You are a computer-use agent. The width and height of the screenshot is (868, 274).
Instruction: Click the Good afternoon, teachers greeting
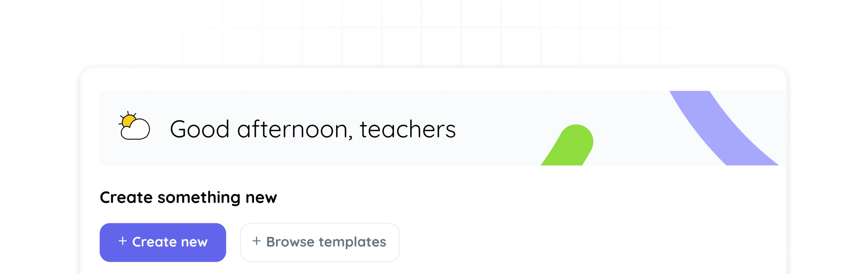click(x=312, y=129)
